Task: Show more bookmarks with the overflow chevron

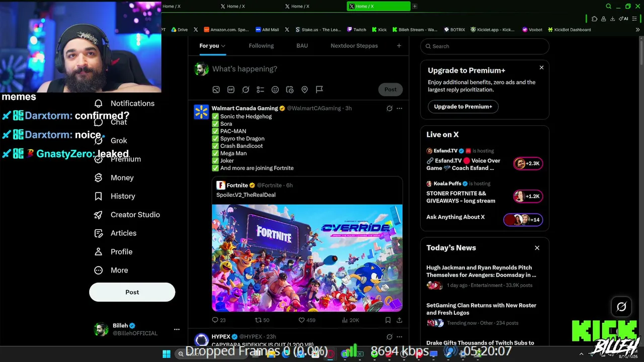Action: pyautogui.click(x=637, y=30)
